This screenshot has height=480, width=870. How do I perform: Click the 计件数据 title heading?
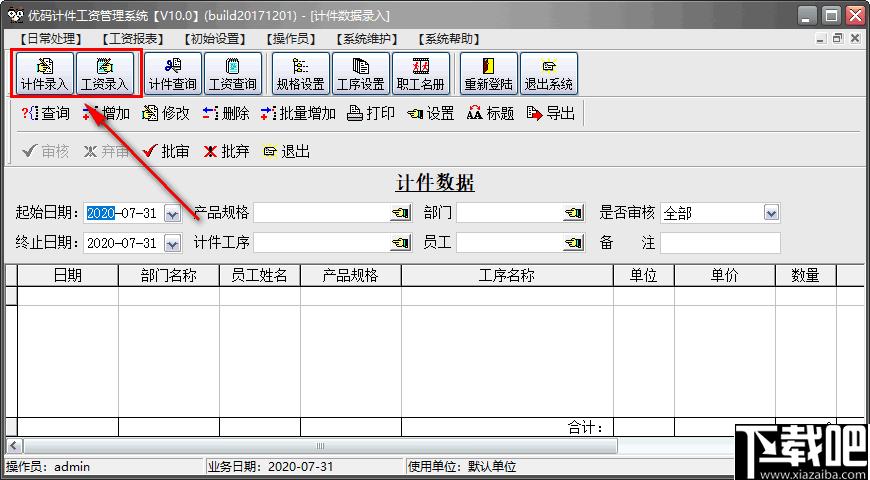(x=435, y=182)
